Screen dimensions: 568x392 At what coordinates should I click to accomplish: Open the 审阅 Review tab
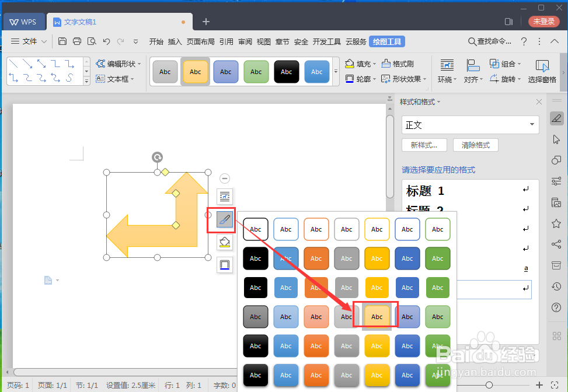tap(245, 41)
